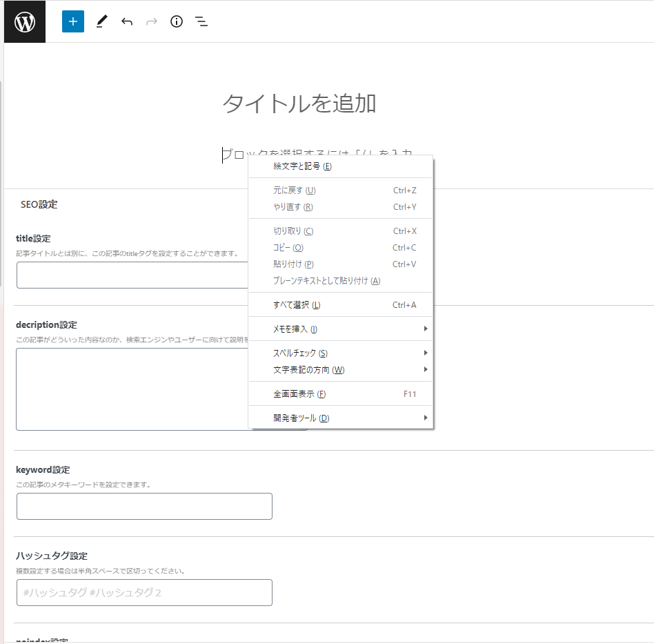Click the ハッシュタグ設定 label

[x=52, y=556]
